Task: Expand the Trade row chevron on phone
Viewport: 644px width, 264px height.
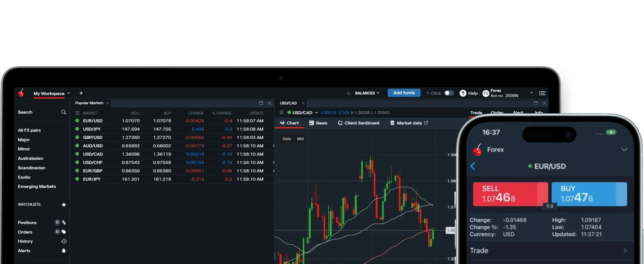Action: tap(625, 251)
